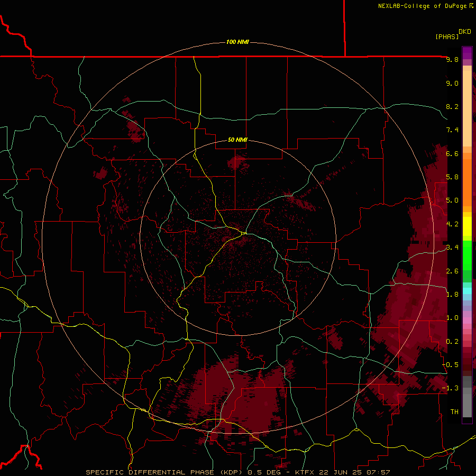Click the legend value '-0.5'

click(x=450, y=365)
